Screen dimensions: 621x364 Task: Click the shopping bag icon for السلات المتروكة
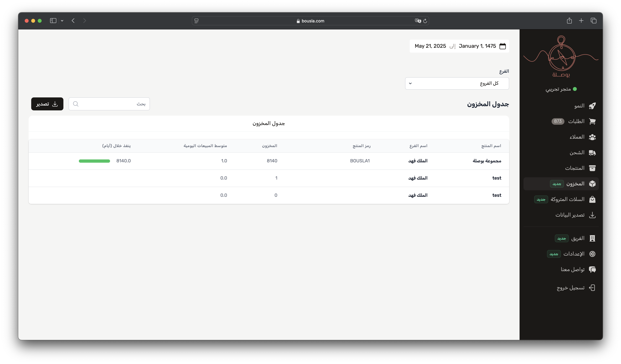(x=592, y=199)
